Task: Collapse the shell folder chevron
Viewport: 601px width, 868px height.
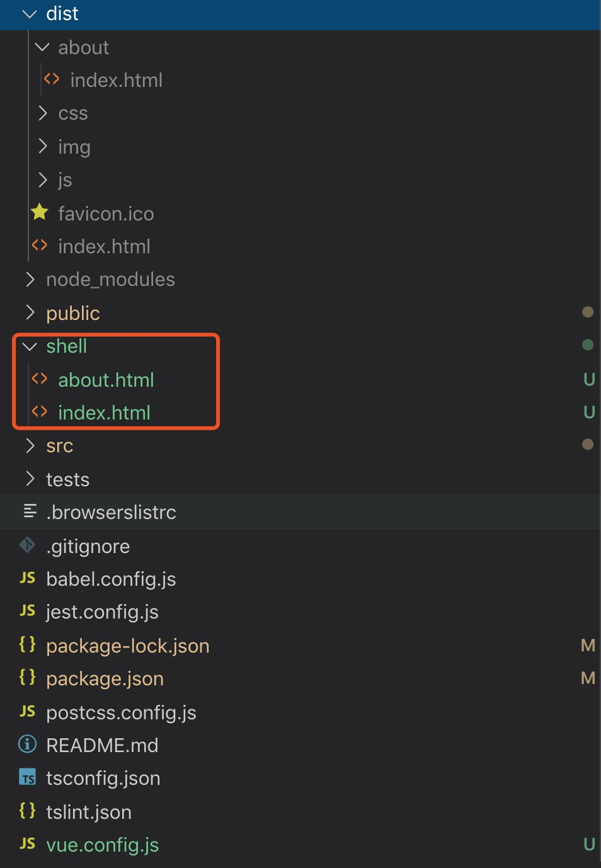Action: [x=30, y=346]
